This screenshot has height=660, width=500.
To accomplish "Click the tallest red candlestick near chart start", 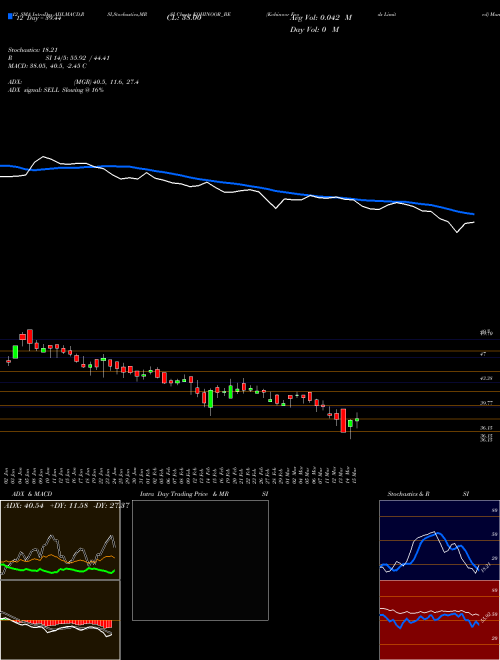I will coord(30,337).
